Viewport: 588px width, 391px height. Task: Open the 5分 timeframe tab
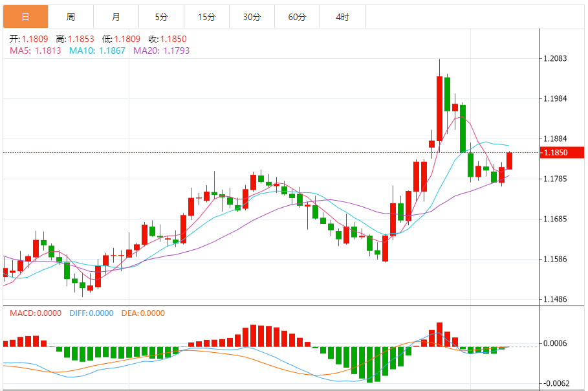(162, 17)
